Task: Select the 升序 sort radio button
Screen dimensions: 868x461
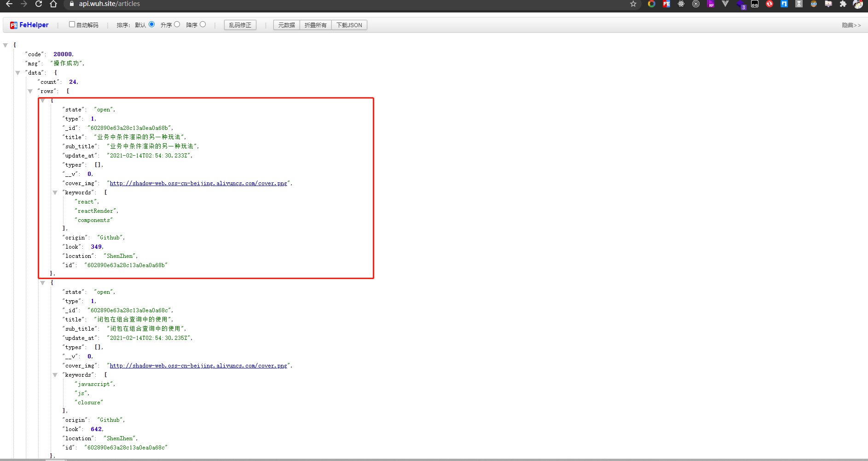Action: click(x=177, y=24)
